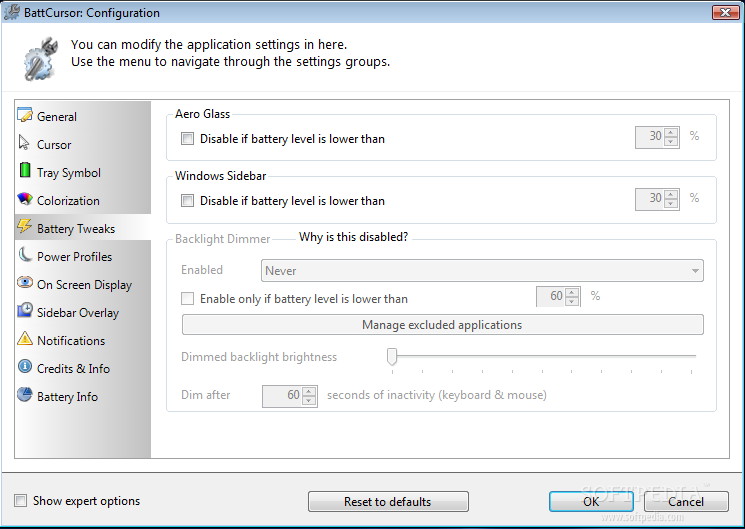
Task: Click the green battery Tray Symbol icon
Action: click(x=25, y=170)
